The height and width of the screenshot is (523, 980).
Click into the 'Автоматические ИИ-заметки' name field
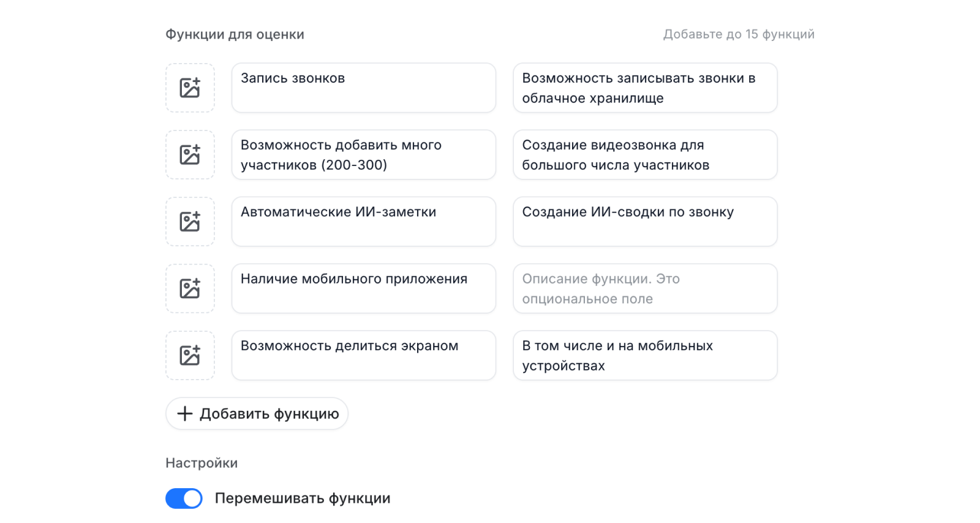pos(363,221)
